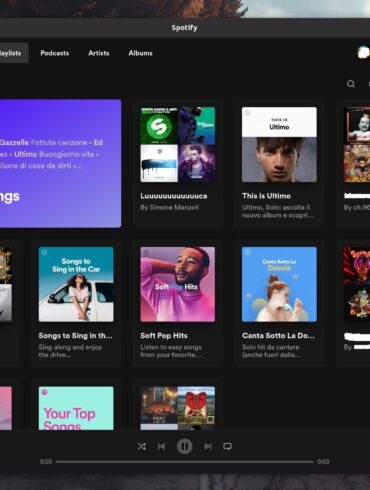Switch to the Playlists tab
Viewport: 370px width, 490px height.
click(x=13, y=53)
